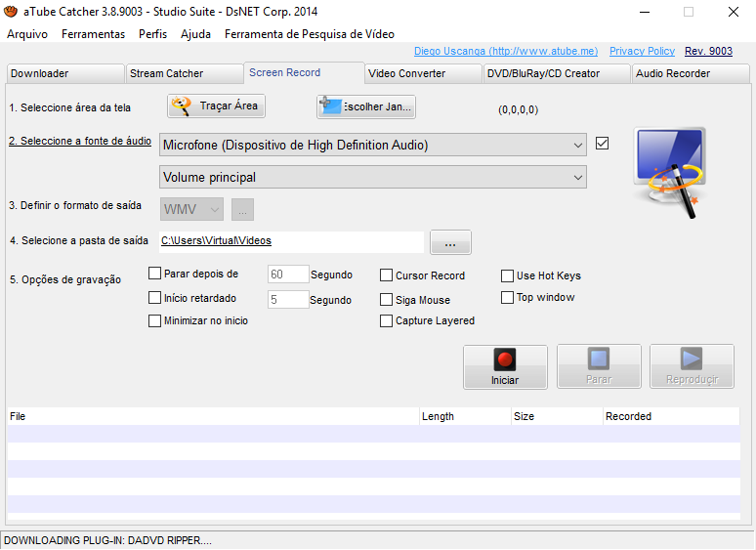Open the Ferramentas menu
Viewport: 756px width, 550px height.
pyautogui.click(x=93, y=34)
